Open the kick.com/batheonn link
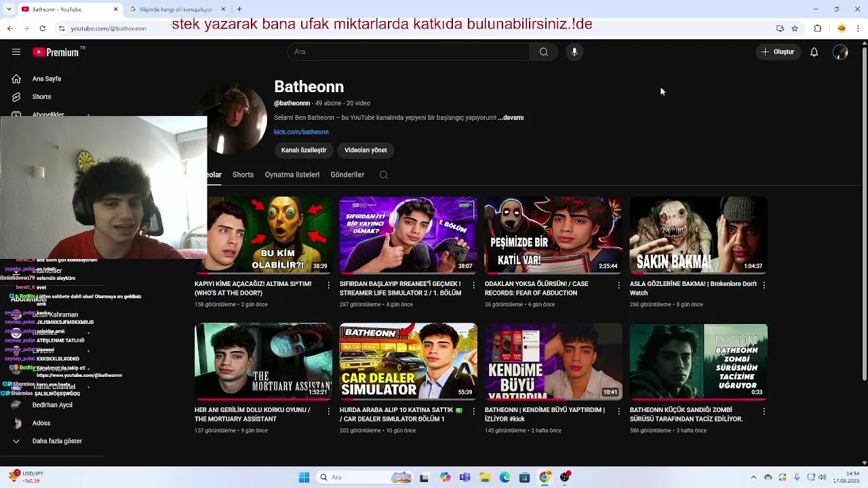868x488 pixels. coord(301,132)
